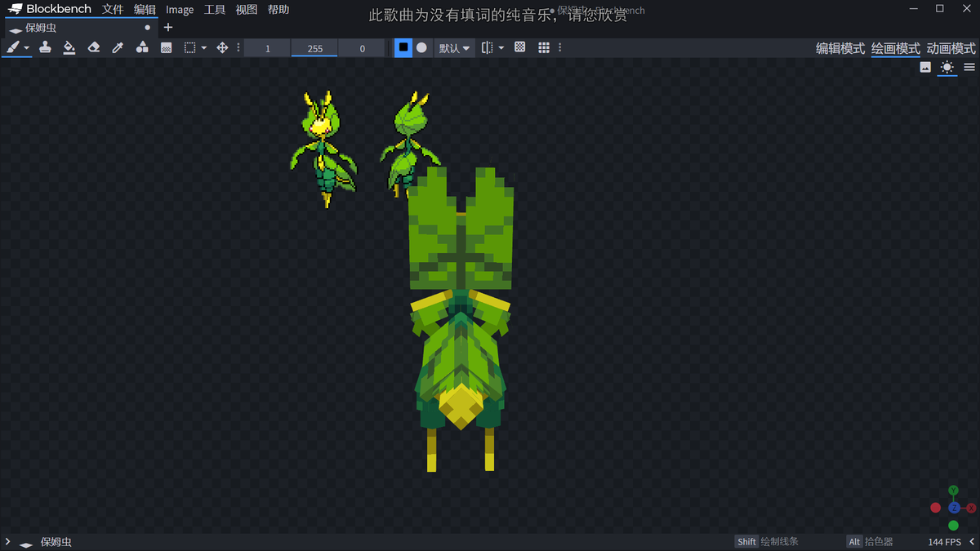
Task: Toggle the pixel grid display
Action: 544,47
